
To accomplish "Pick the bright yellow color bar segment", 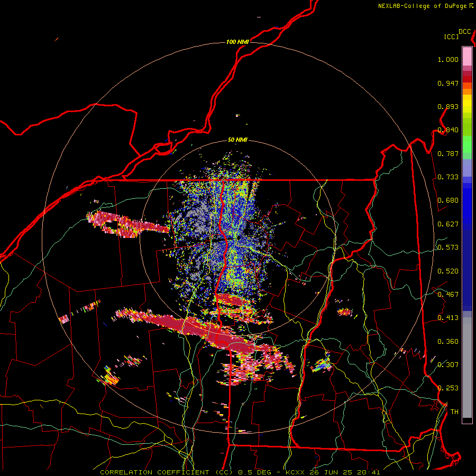I will click(467, 104).
